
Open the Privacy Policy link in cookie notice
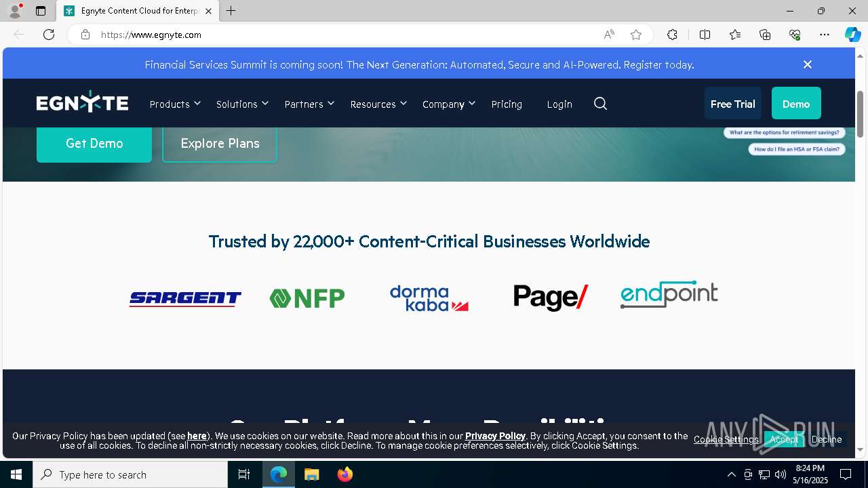point(495,436)
